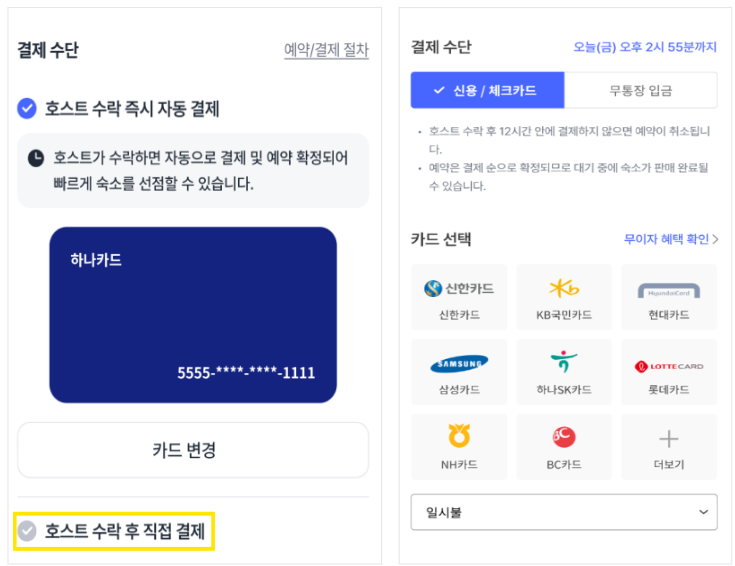
Task: Select 호스트 수락 후 직접 결제 option
Action: (113, 531)
